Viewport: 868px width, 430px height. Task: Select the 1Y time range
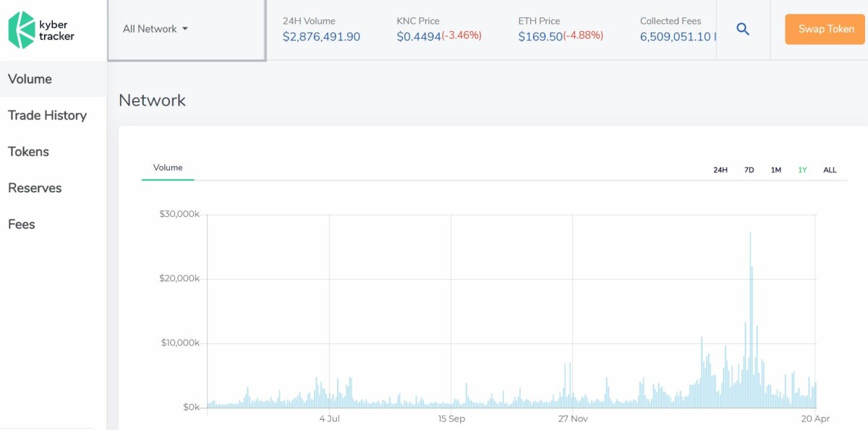pyautogui.click(x=802, y=170)
